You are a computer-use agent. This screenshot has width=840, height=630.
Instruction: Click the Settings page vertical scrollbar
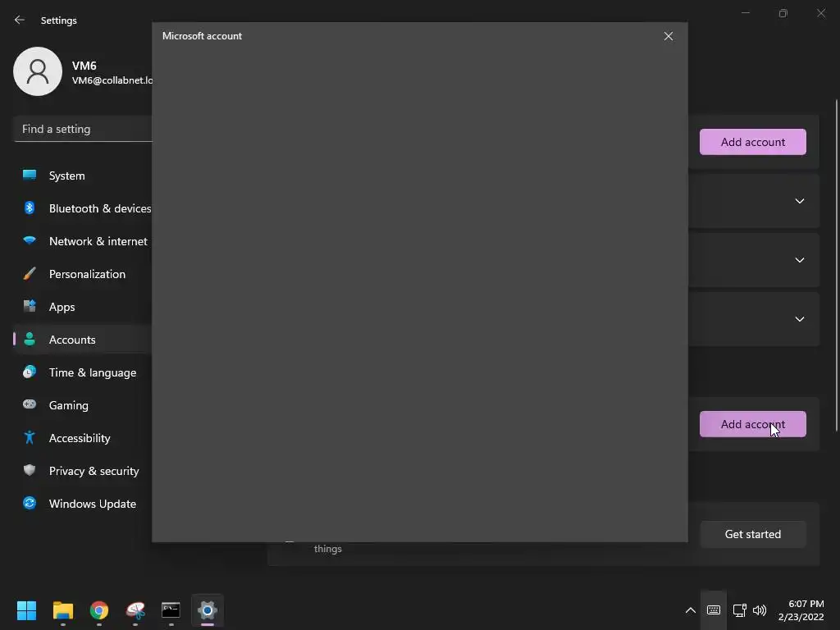click(x=836, y=265)
